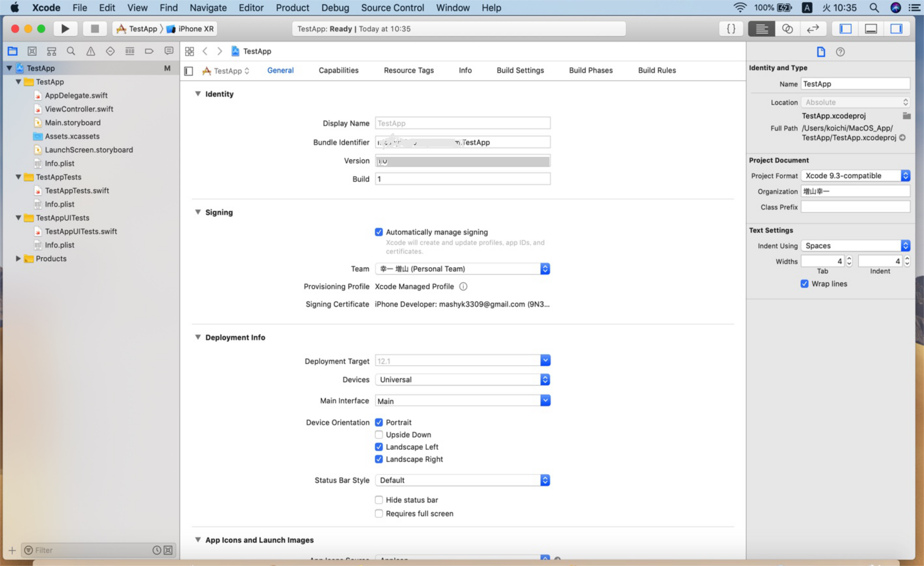Switch to the Build Phases tab
This screenshot has height=566, width=924.
(x=590, y=70)
